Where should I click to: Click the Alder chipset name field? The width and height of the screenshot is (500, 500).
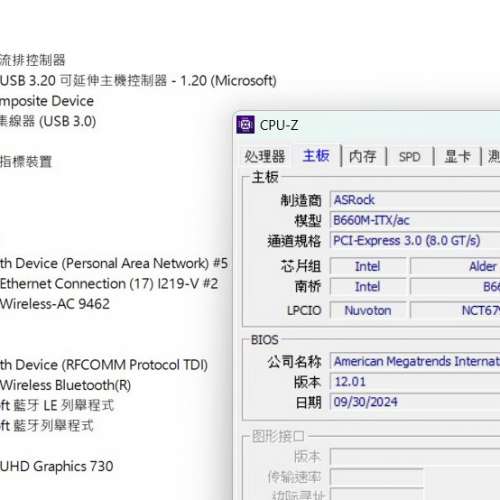point(455,266)
